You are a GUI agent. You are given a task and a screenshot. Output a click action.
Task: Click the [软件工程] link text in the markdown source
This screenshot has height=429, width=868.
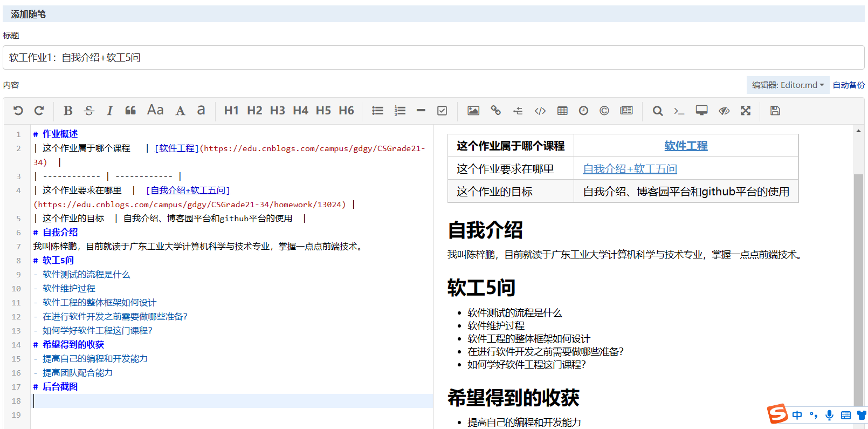[x=177, y=148]
